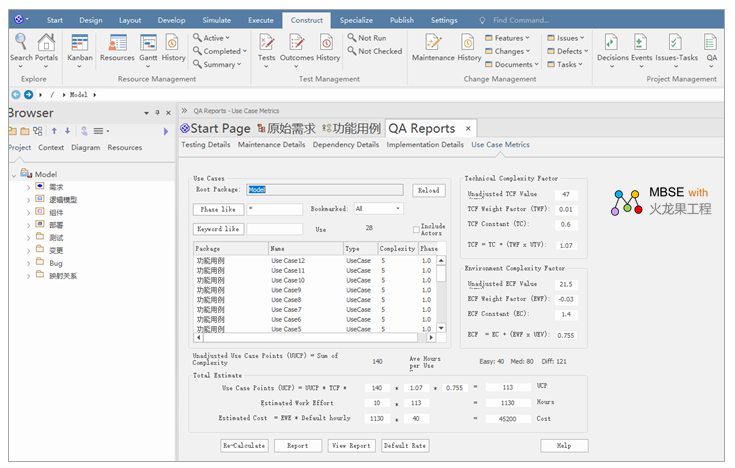This screenshot has width=735, height=468.
Task: Open Resources in Resource Management group
Action: [117, 42]
